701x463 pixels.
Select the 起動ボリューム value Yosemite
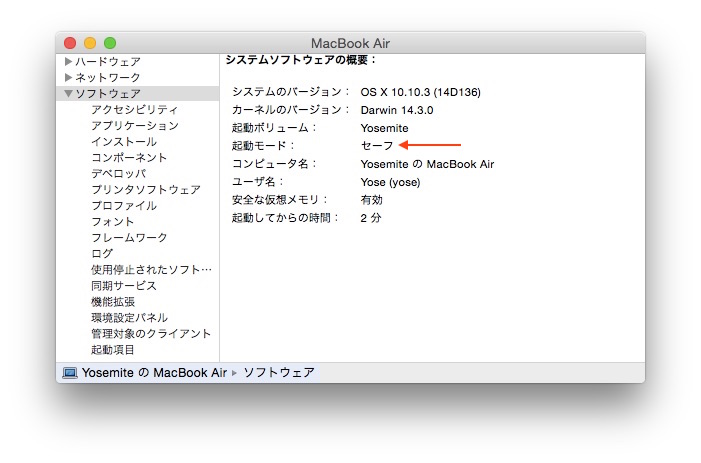tap(384, 128)
